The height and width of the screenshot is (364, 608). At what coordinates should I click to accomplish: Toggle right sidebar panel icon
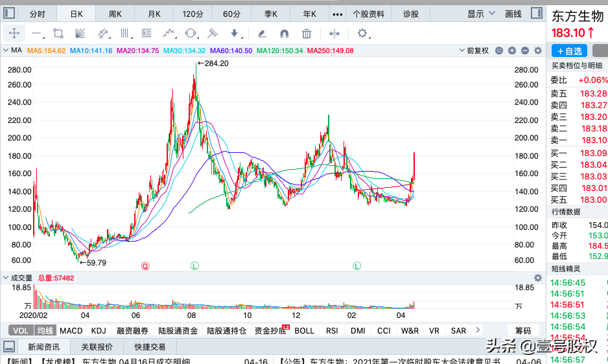click(x=537, y=13)
